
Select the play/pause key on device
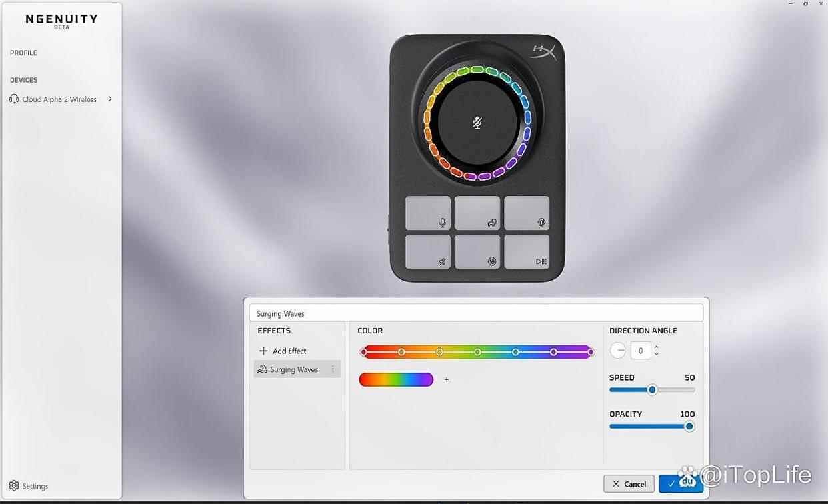coord(527,252)
